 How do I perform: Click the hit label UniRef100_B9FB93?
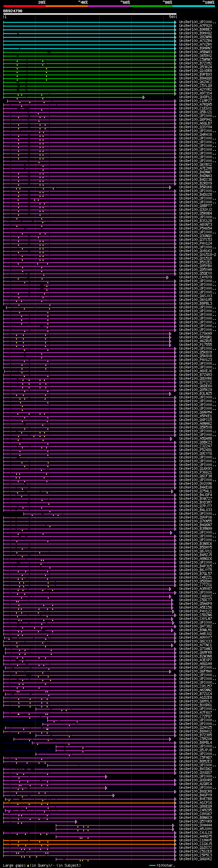196,75
